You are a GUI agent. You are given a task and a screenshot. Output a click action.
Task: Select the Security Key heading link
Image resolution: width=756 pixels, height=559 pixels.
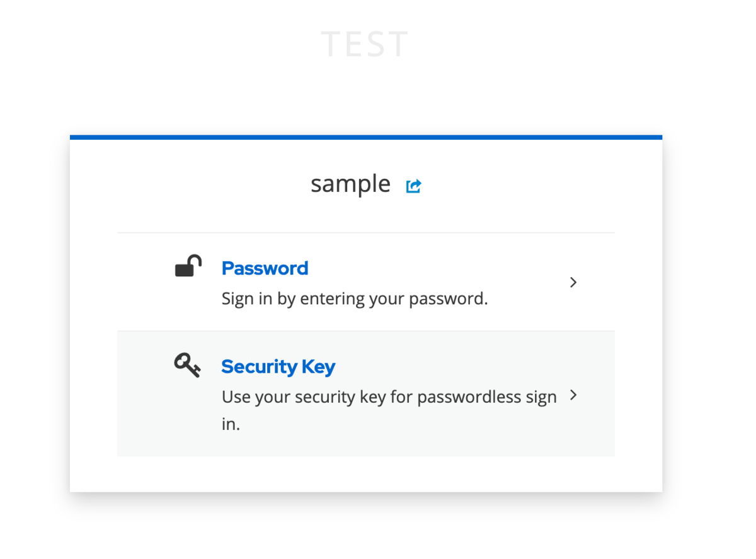(278, 366)
